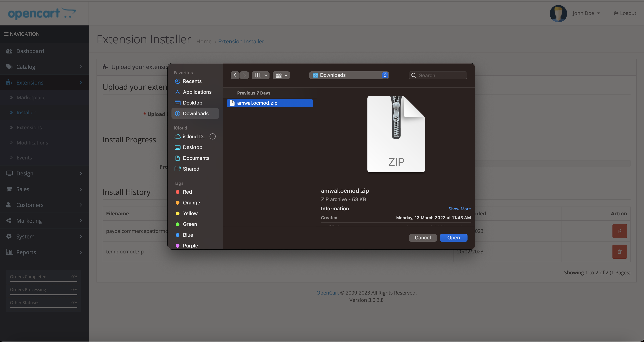Click the Catalog tags icon
The width and height of the screenshot is (644, 342).
coord(9,66)
